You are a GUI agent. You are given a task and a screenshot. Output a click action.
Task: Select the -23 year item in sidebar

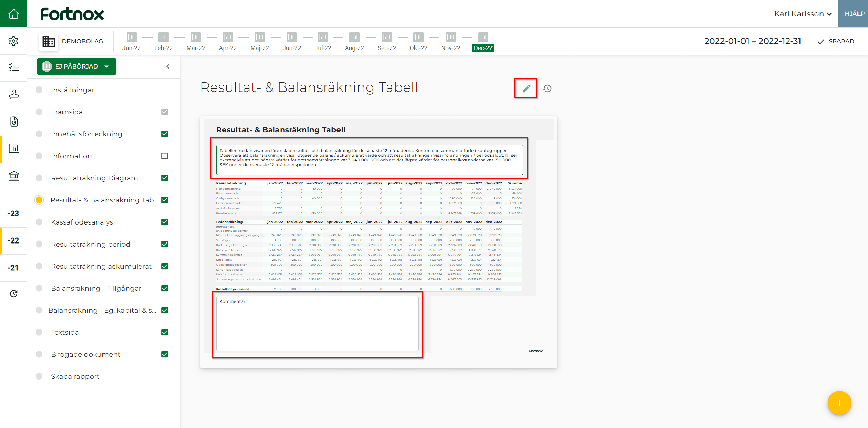coord(14,214)
